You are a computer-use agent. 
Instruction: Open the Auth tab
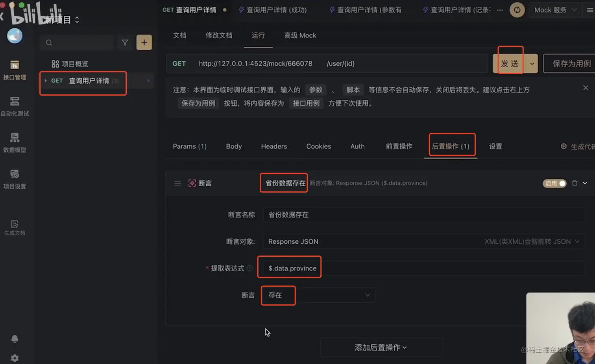pyautogui.click(x=357, y=146)
